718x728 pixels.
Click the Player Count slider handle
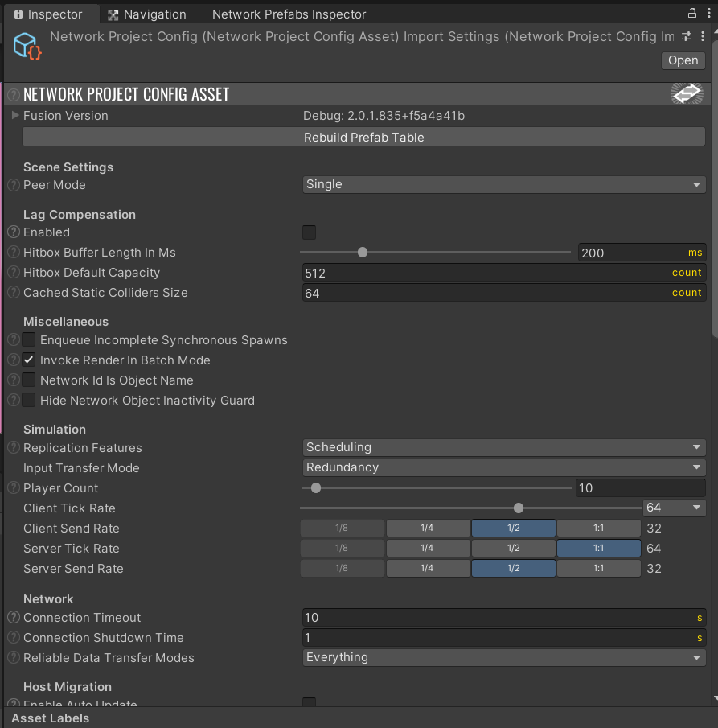coord(316,488)
